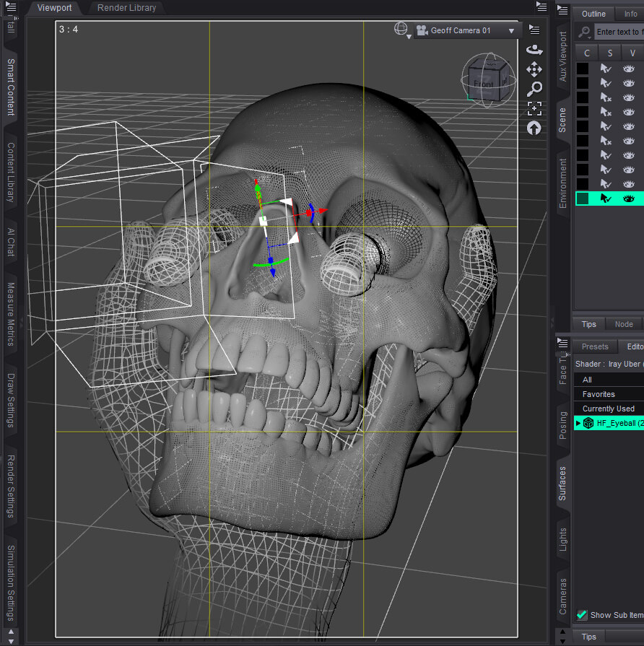
Task: Click the green rotation arc on the gizmo
Action: pos(270,263)
